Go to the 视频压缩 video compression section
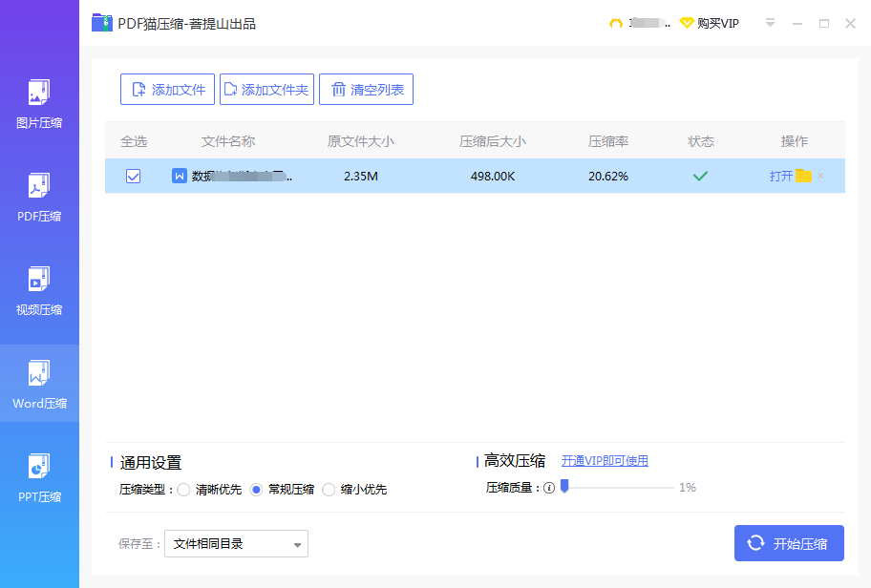The height and width of the screenshot is (588, 871). (39, 291)
